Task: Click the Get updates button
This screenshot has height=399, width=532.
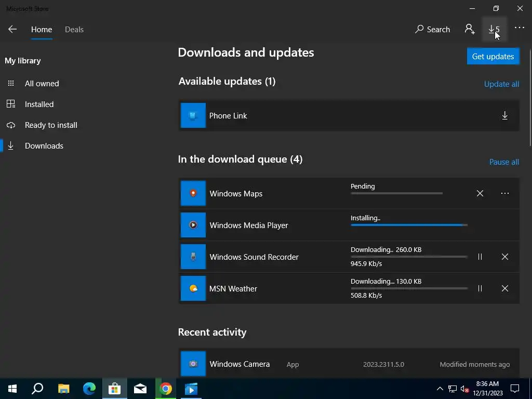Action: click(493, 56)
